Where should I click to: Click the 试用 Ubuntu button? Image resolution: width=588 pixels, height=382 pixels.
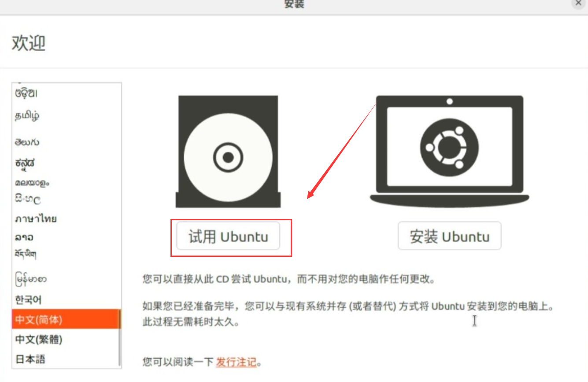(228, 237)
